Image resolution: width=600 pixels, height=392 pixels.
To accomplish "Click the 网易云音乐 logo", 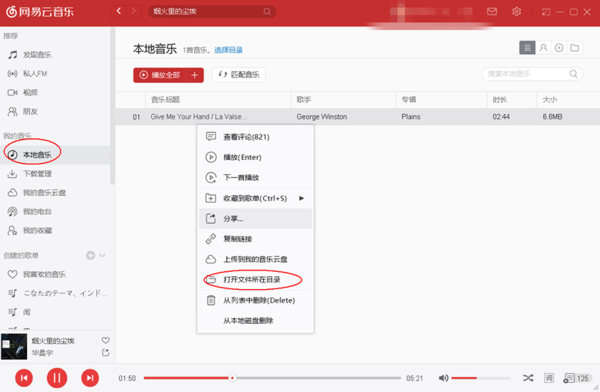I will (40, 12).
